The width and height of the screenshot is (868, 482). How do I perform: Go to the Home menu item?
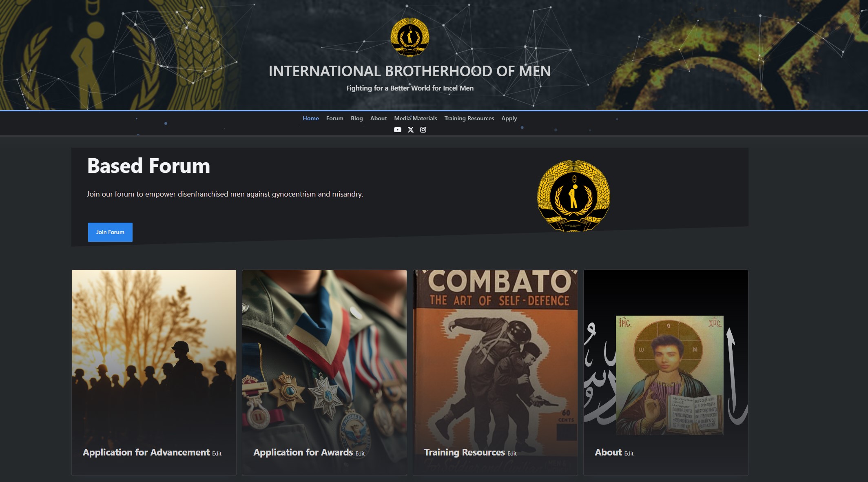tap(310, 118)
